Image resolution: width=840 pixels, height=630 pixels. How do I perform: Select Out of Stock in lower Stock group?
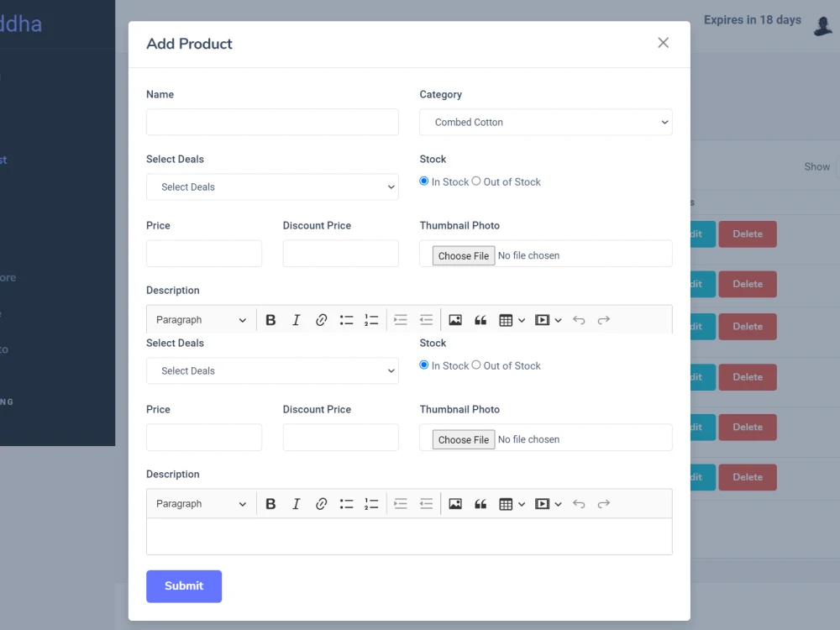click(475, 365)
